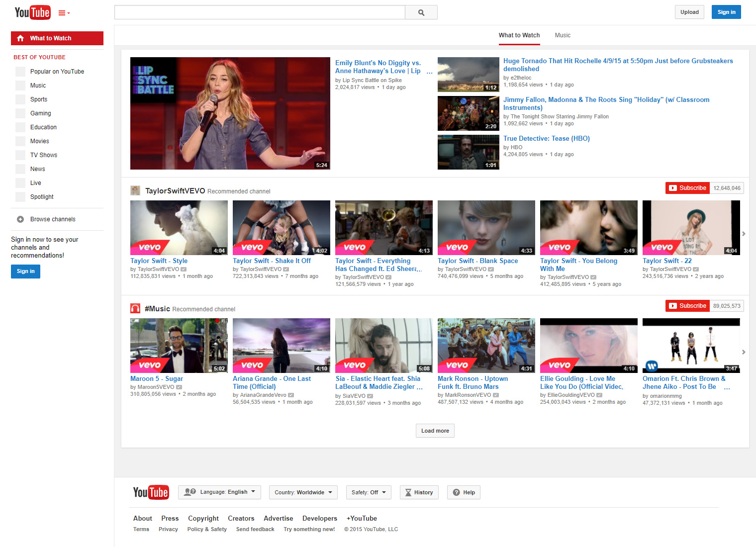Viewport: 756px width, 547px height.
Task: Open the Language: English dropdown
Action: (219, 492)
